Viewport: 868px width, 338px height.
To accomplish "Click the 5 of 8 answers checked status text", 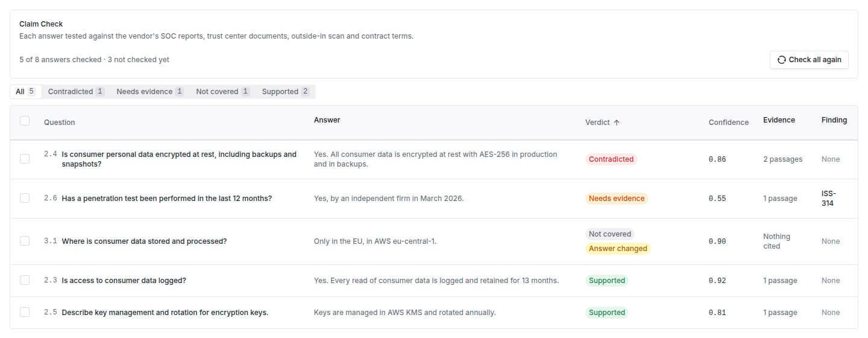I will tap(94, 60).
